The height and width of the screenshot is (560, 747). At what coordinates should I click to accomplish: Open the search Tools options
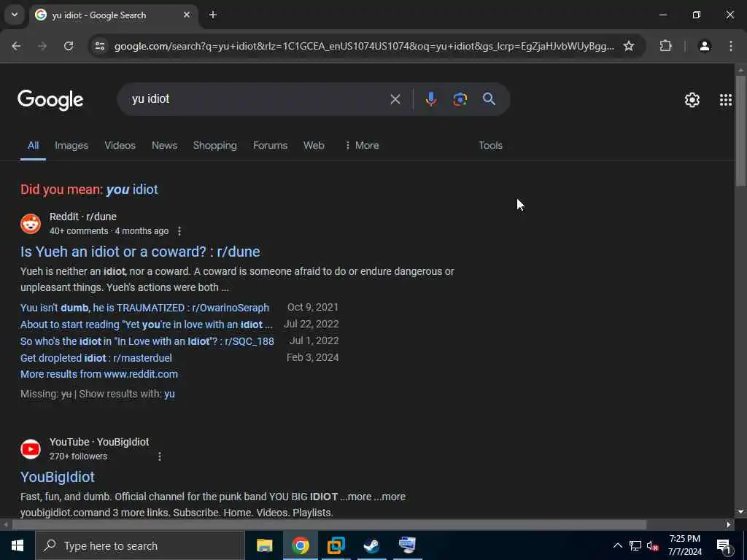click(x=491, y=145)
